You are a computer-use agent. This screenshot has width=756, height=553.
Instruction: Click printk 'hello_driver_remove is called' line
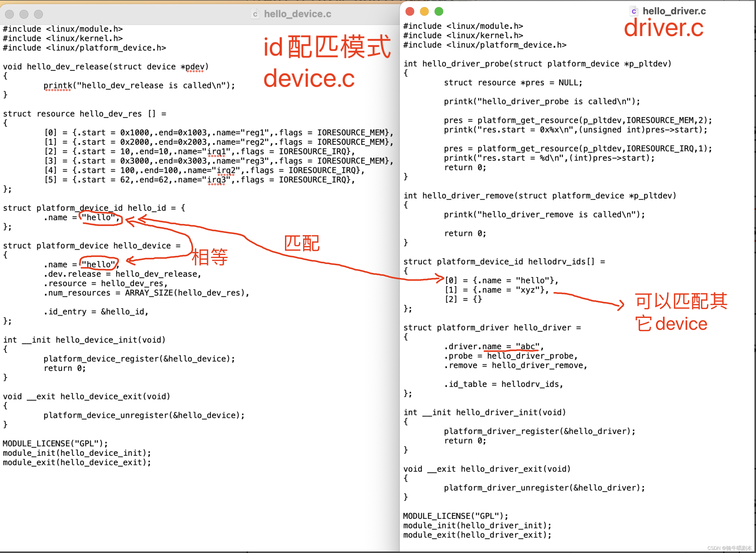coord(545,215)
